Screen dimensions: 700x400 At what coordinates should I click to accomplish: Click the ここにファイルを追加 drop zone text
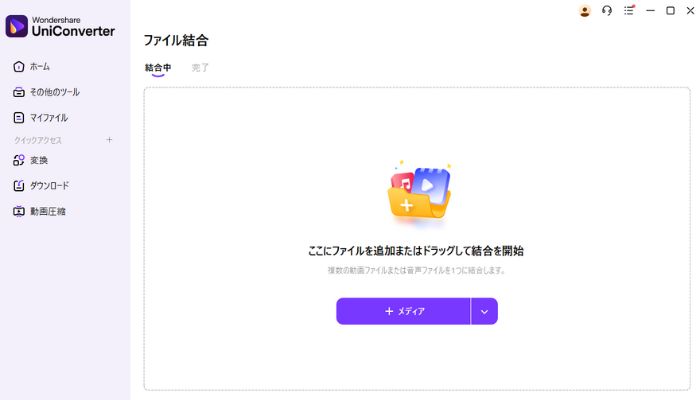pos(416,251)
